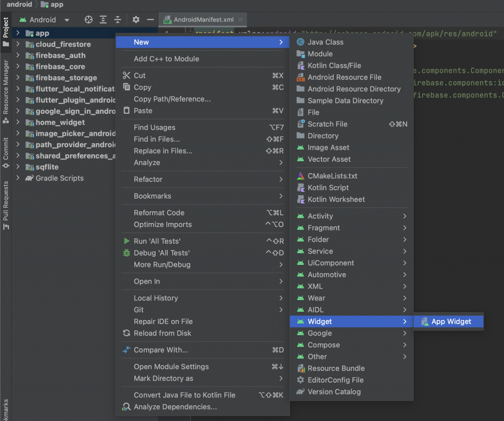
Task: Open the Compose submenu
Action: pos(351,345)
